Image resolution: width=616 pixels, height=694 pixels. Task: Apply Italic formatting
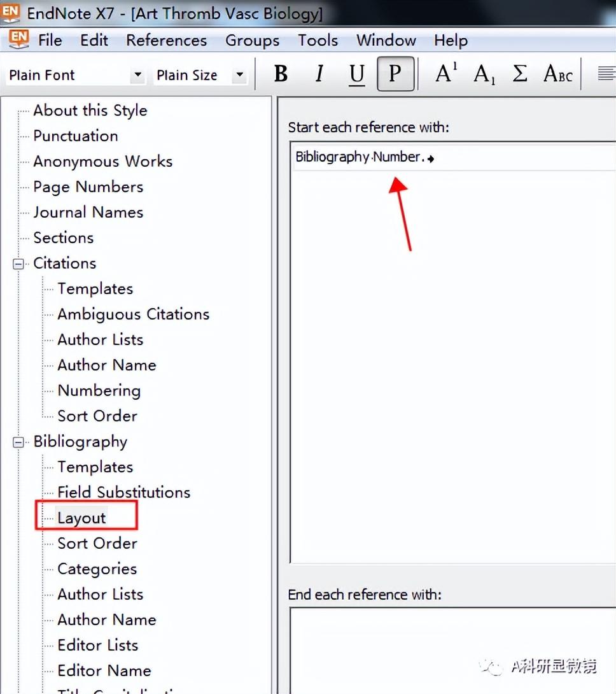[x=319, y=73]
